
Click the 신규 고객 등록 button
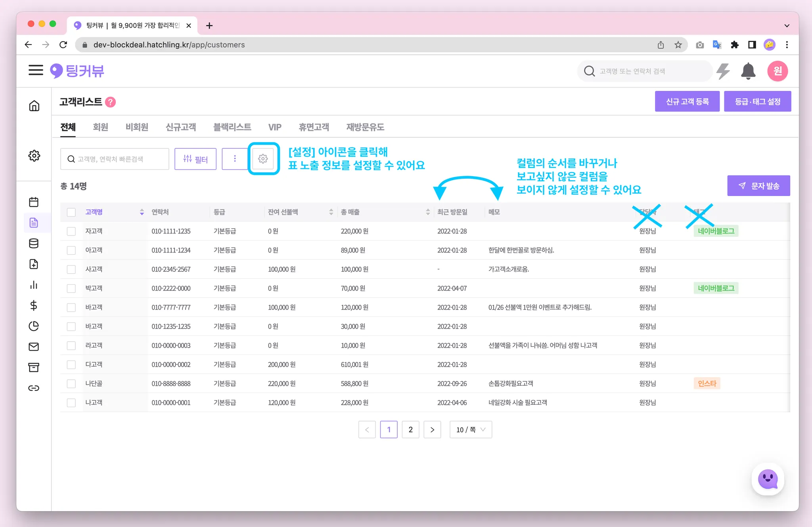[x=687, y=102]
